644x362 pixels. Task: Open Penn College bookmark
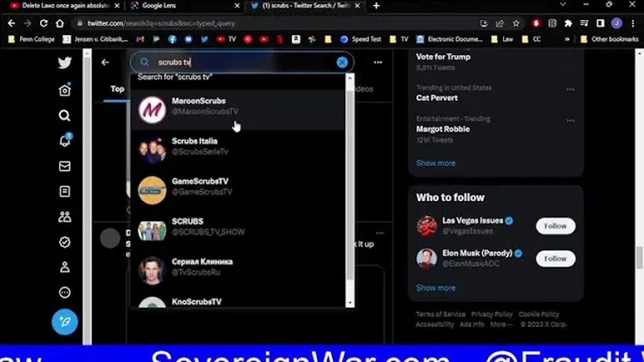coord(31,39)
